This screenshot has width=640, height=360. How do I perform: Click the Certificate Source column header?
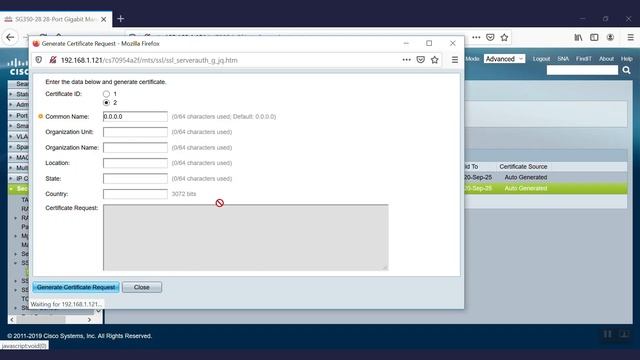point(523,167)
